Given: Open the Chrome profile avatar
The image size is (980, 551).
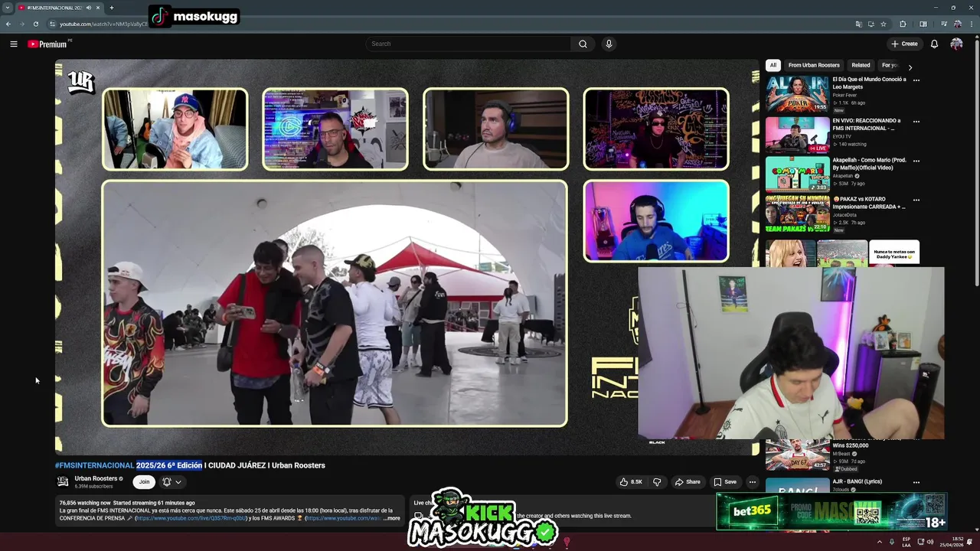Looking at the screenshot, I should pyautogui.click(x=957, y=24).
